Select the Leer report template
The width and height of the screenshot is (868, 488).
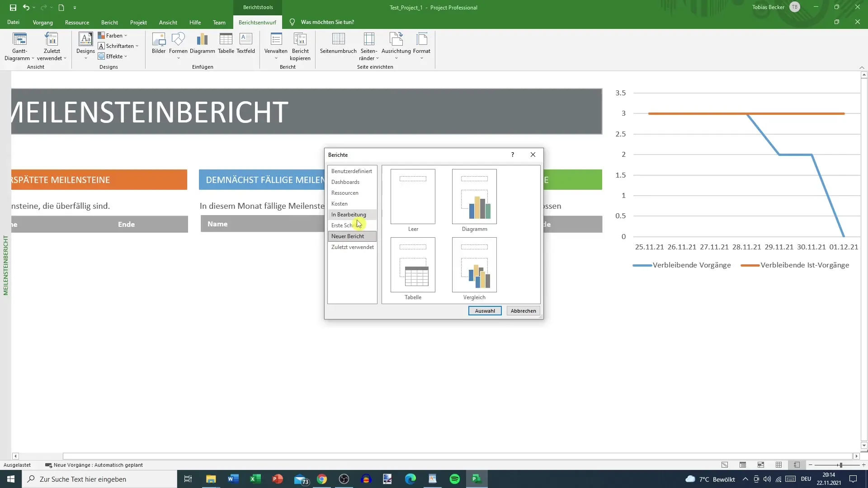coord(413,200)
